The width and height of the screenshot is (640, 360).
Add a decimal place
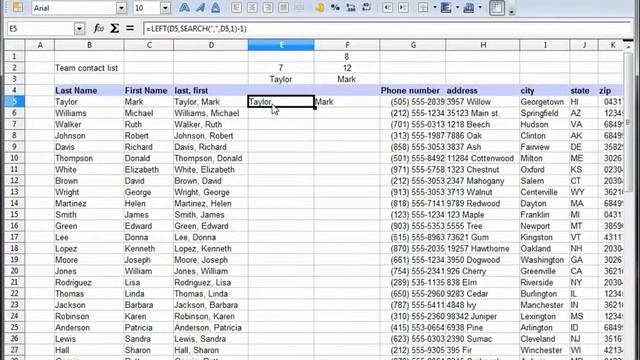(351, 8)
